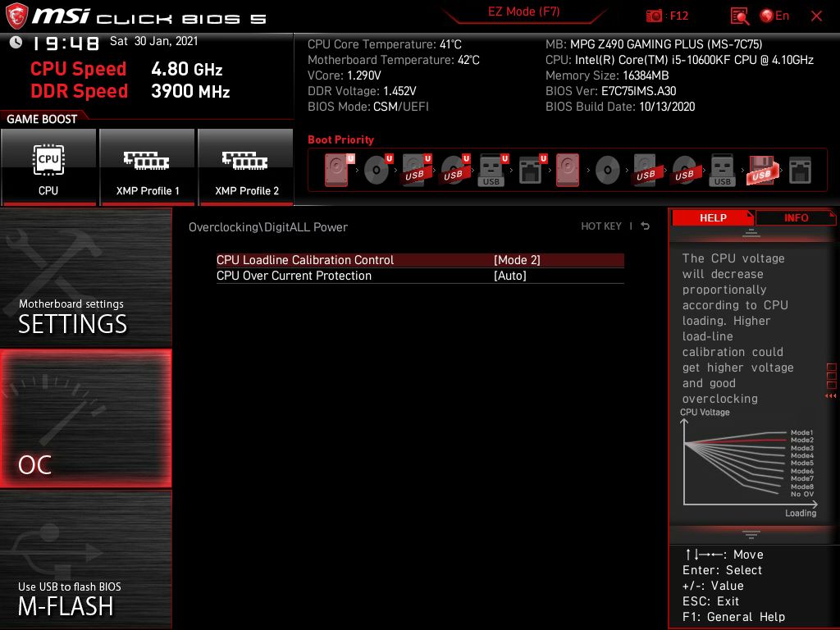Toggle Game Boost CPU button

pyautogui.click(x=48, y=167)
